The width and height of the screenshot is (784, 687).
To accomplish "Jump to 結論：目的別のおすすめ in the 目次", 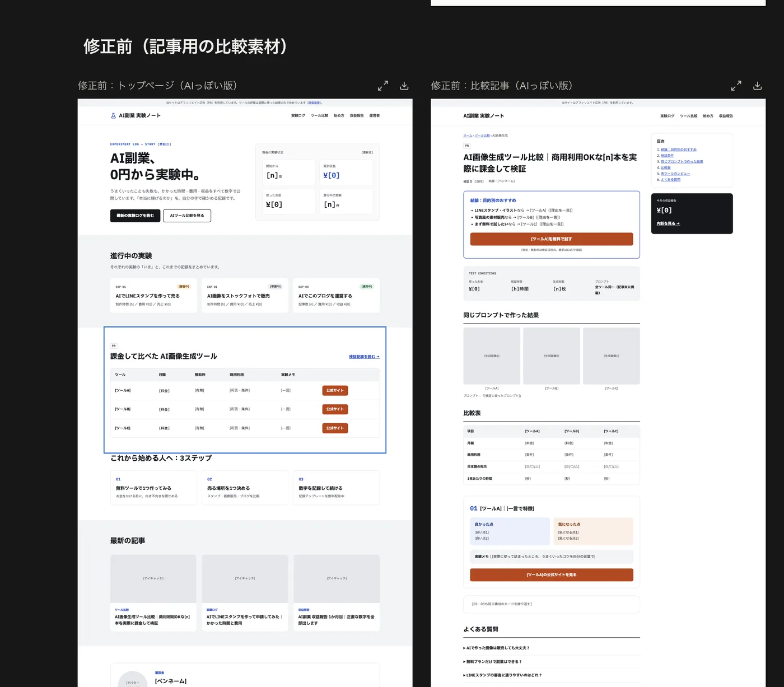I will point(679,149).
